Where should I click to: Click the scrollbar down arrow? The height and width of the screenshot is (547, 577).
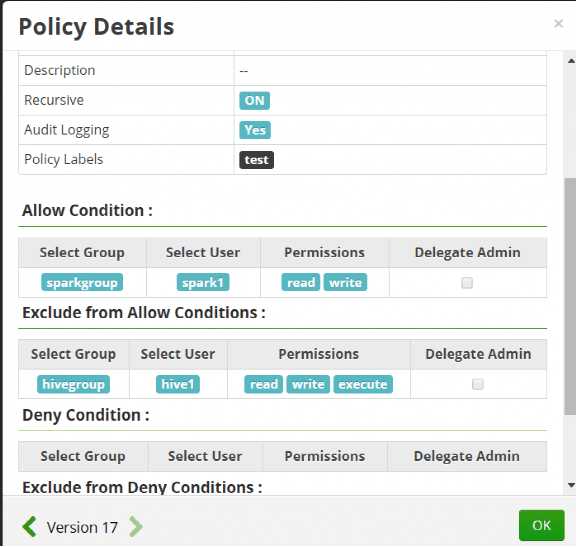click(x=571, y=485)
